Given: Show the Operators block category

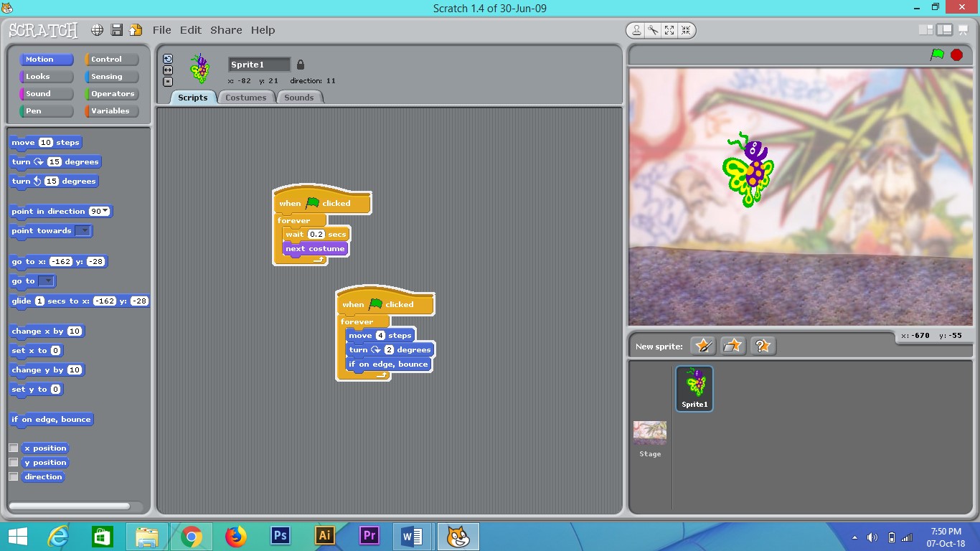Looking at the screenshot, I should pos(112,93).
